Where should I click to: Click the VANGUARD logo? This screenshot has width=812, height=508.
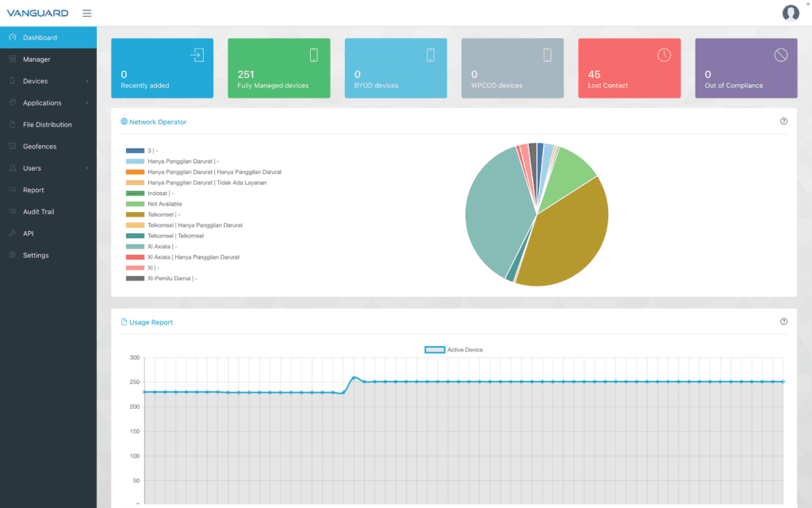(x=37, y=13)
